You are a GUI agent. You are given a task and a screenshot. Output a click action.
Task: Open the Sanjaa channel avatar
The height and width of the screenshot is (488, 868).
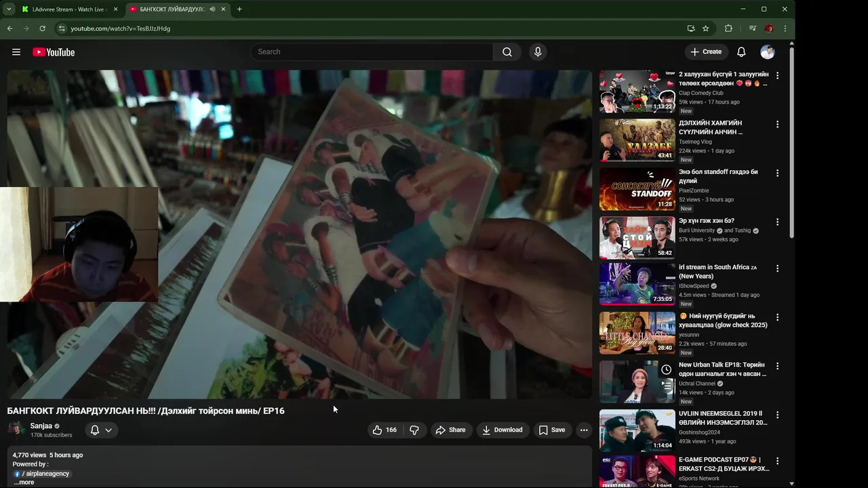pyautogui.click(x=16, y=430)
